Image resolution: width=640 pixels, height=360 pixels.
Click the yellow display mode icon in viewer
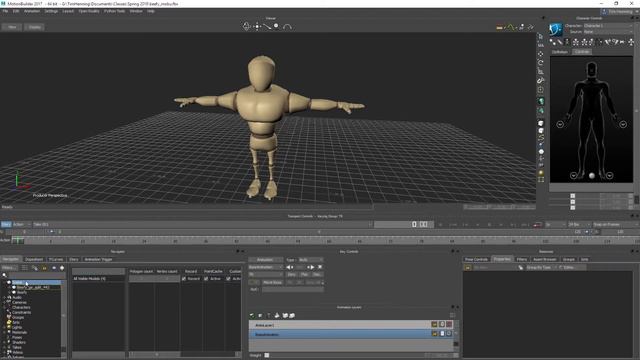[500, 27]
